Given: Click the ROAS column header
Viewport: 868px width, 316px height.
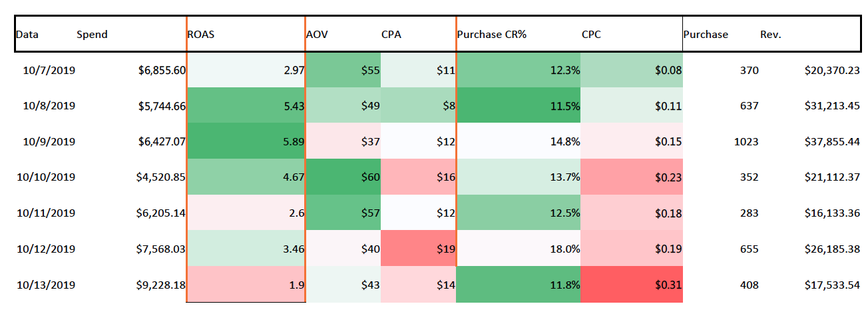Looking at the screenshot, I should click(202, 35).
